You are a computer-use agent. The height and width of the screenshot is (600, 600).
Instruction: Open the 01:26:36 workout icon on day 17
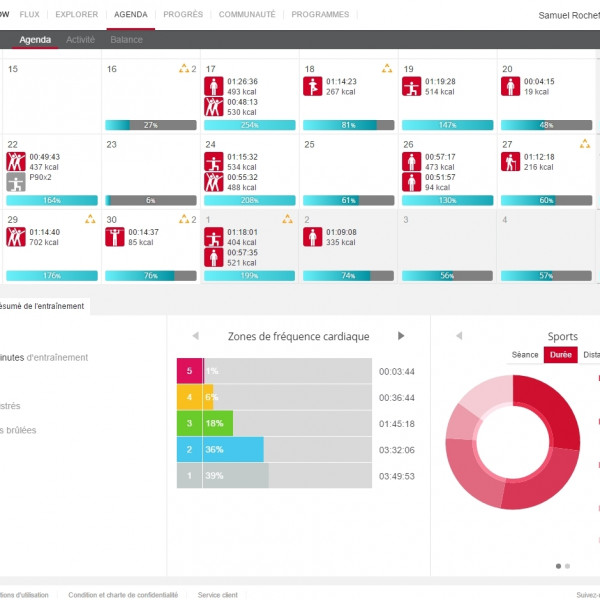tap(213, 86)
